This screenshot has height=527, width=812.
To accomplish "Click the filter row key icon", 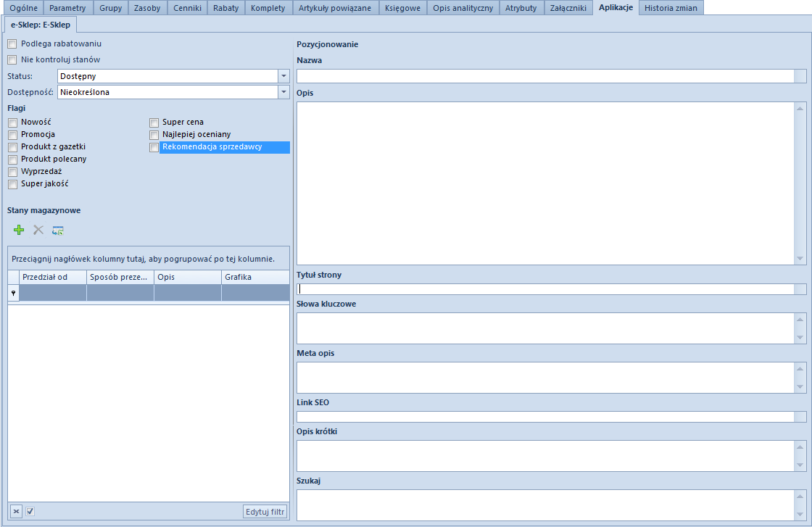I will coord(14,293).
